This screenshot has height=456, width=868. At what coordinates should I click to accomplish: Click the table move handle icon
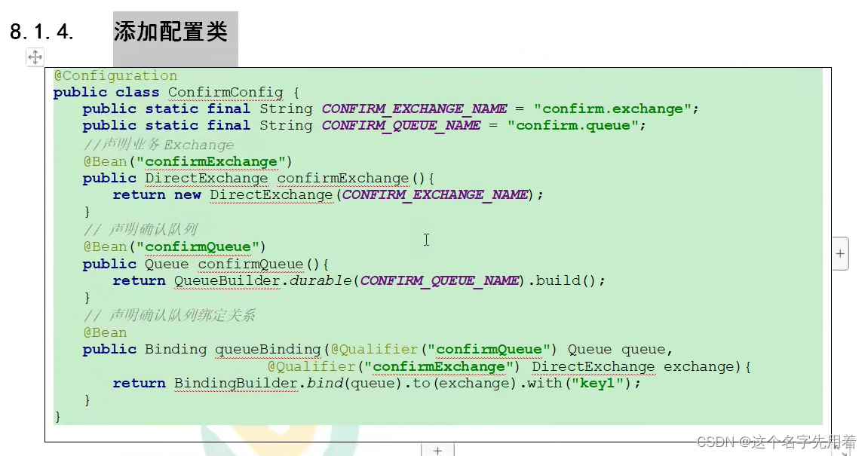pos(35,57)
